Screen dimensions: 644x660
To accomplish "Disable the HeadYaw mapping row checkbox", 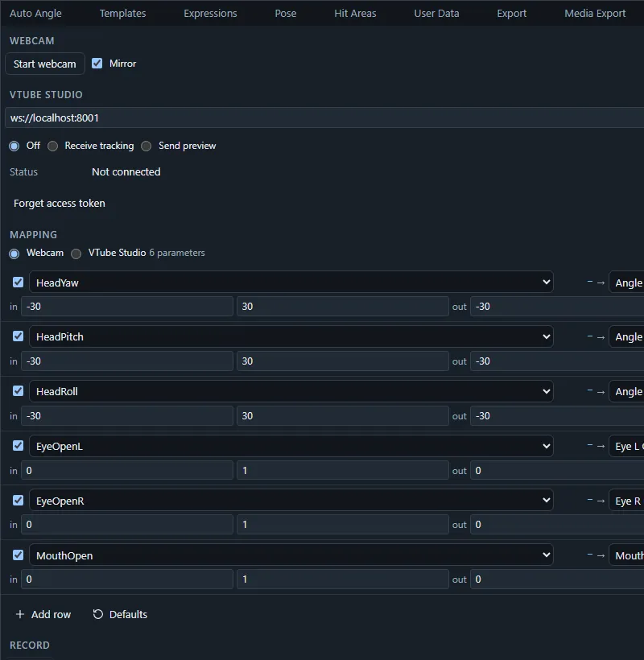I will pos(18,282).
